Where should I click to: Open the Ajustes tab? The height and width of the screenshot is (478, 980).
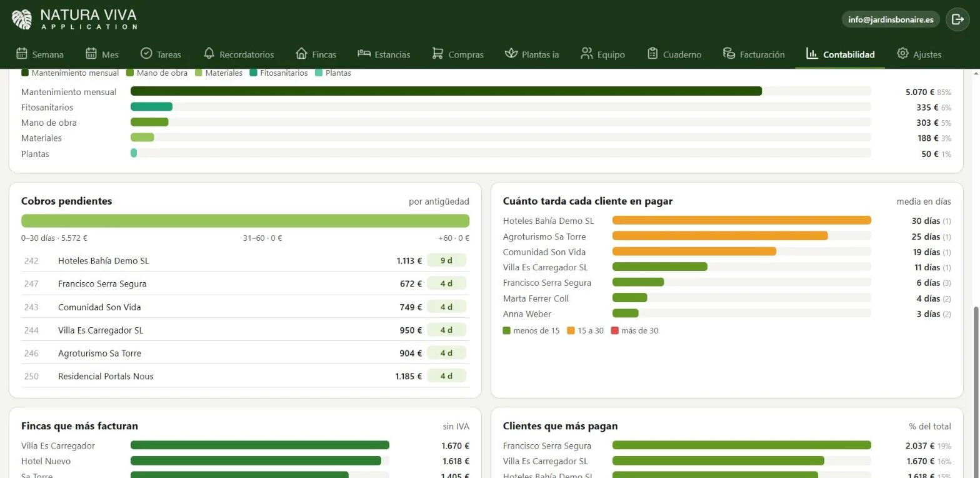click(919, 54)
